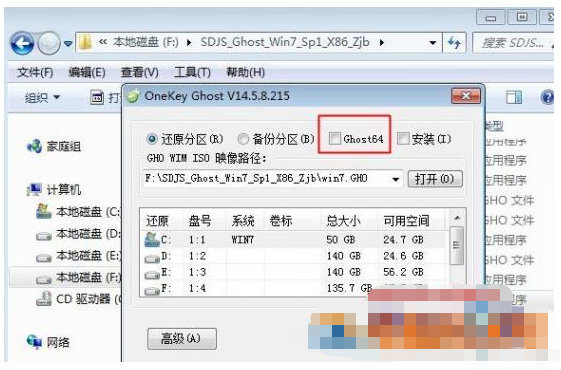Click the OneKey Ghost title icon

[x=133, y=96]
